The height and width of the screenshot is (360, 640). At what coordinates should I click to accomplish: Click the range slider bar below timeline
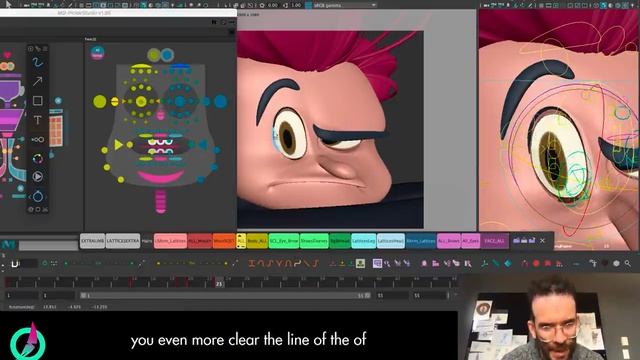[225, 295]
